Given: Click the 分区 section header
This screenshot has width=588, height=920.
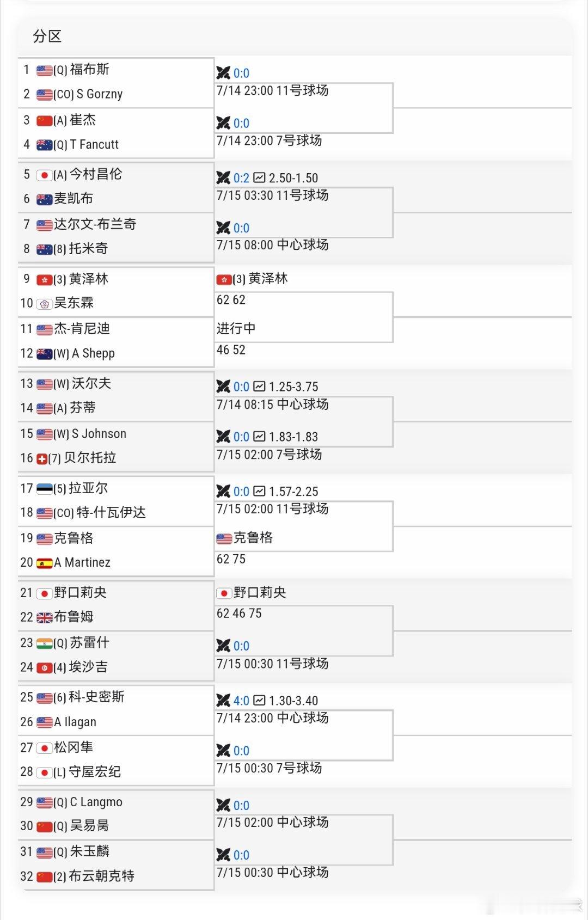Looking at the screenshot, I should click(x=47, y=36).
